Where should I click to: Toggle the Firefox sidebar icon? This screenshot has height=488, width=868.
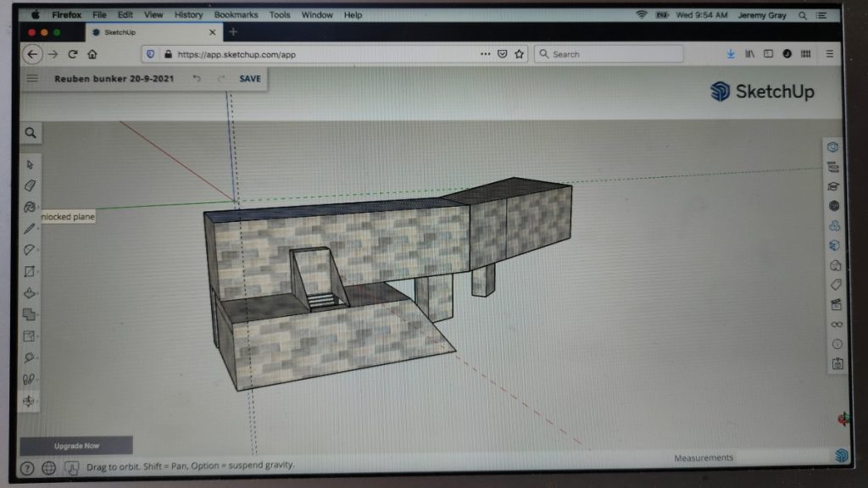[768, 53]
